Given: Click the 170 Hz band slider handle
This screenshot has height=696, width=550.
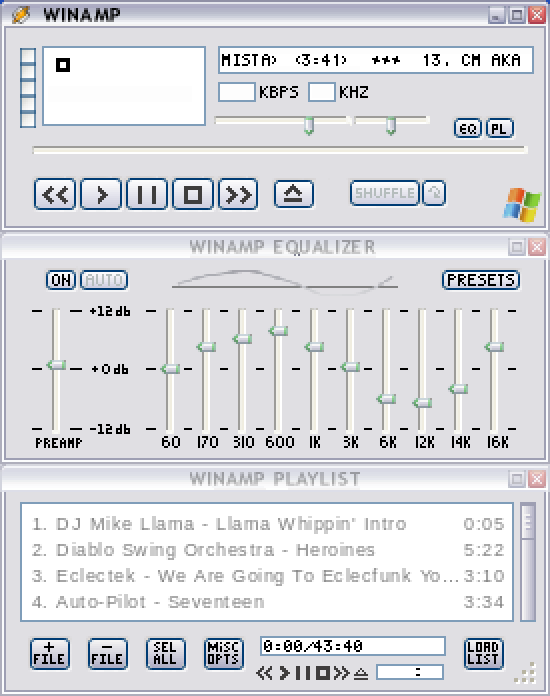Looking at the screenshot, I should pos(206,347).
